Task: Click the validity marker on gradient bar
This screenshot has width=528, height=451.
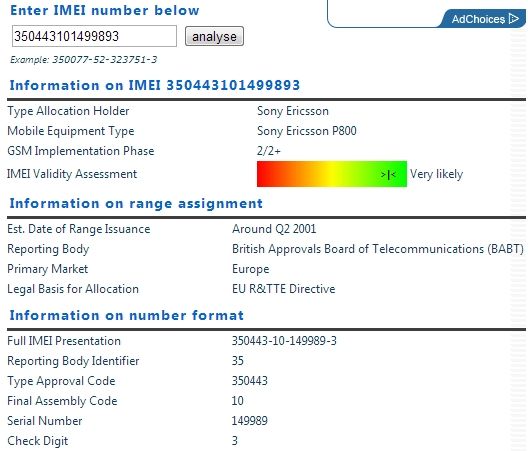Action: point(388,174)
